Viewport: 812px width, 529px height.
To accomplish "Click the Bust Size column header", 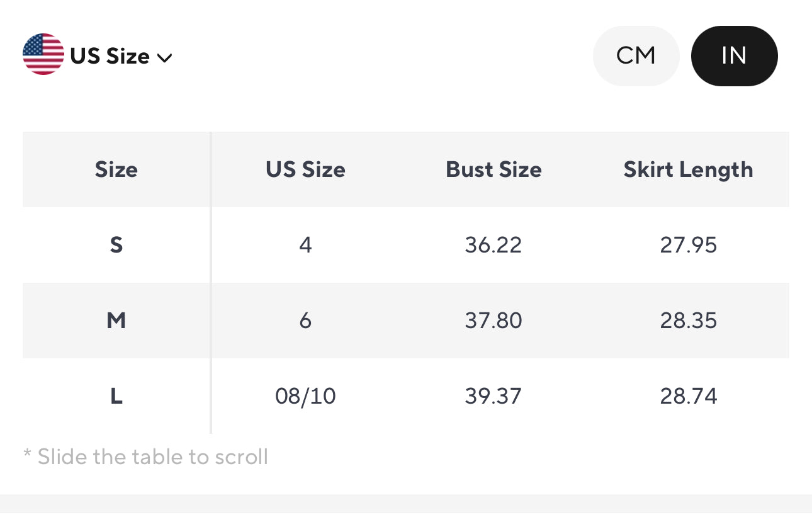I will tap(493, 169).
